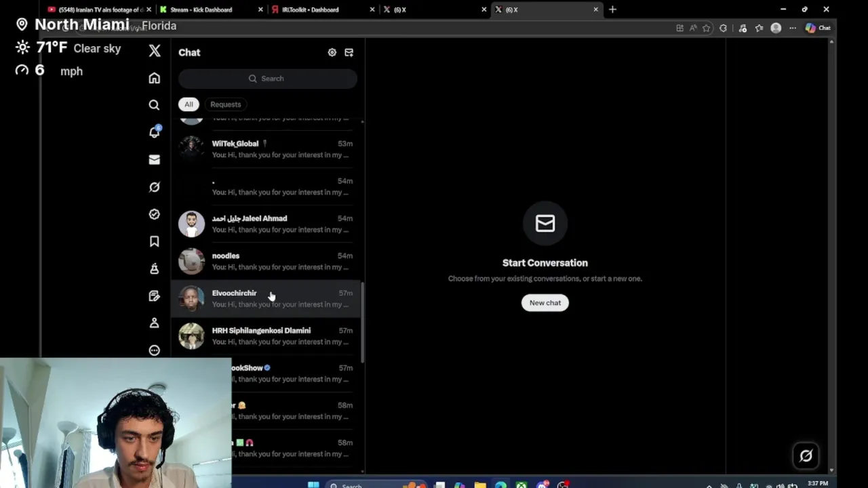Select the Requests filter in Chat

coord(225,104)
